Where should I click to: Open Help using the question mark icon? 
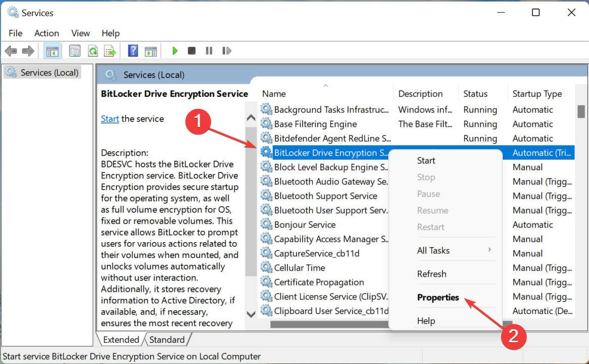tap(134, 50)
